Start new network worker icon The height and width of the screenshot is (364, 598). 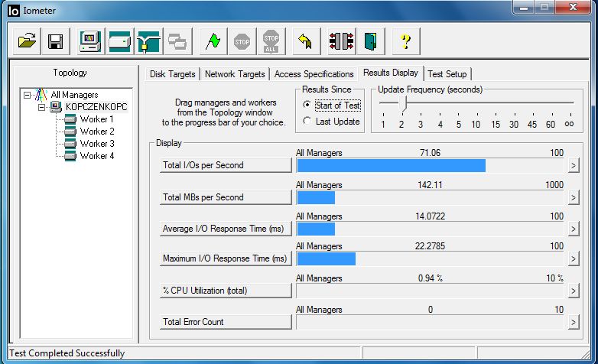tap(149, 41)
